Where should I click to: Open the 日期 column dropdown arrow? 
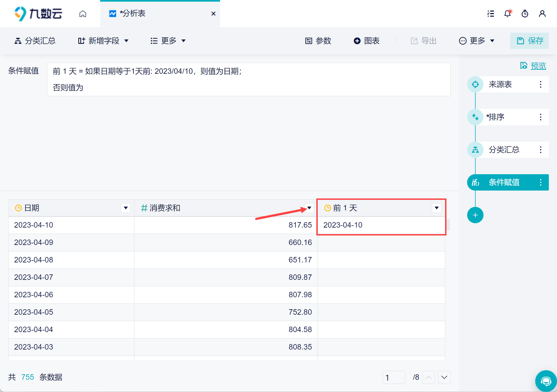click(x=126, y=208)
